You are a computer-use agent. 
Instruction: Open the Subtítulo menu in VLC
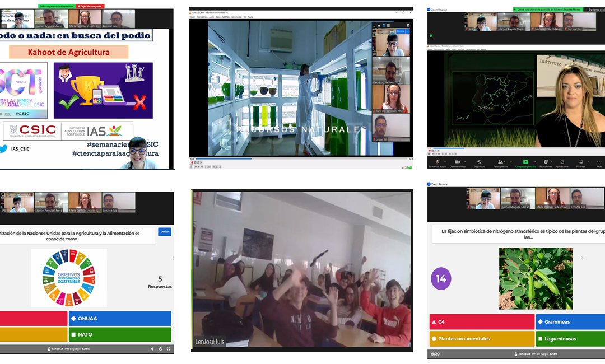point(226,17)
